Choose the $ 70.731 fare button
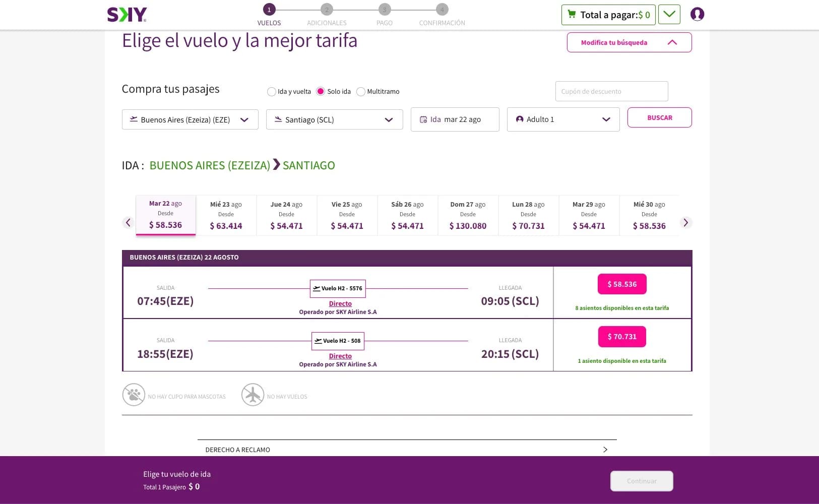 622,337
